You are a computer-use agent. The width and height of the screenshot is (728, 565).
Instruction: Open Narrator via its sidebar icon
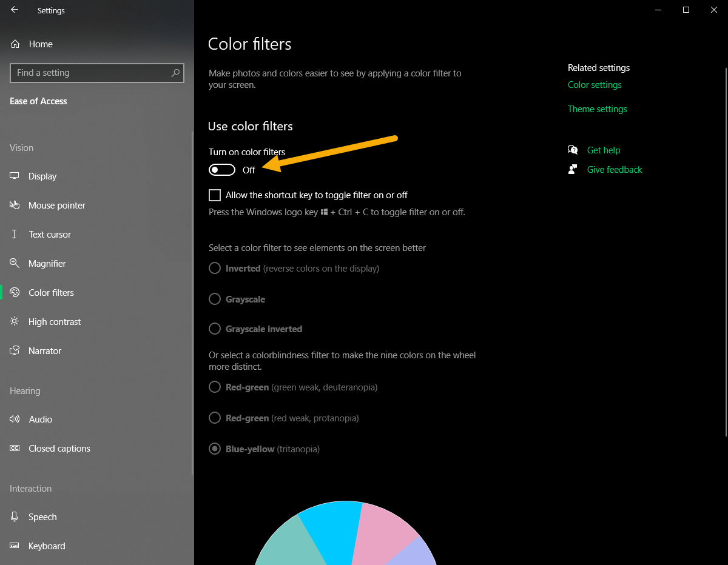click(x=15, y=350)
